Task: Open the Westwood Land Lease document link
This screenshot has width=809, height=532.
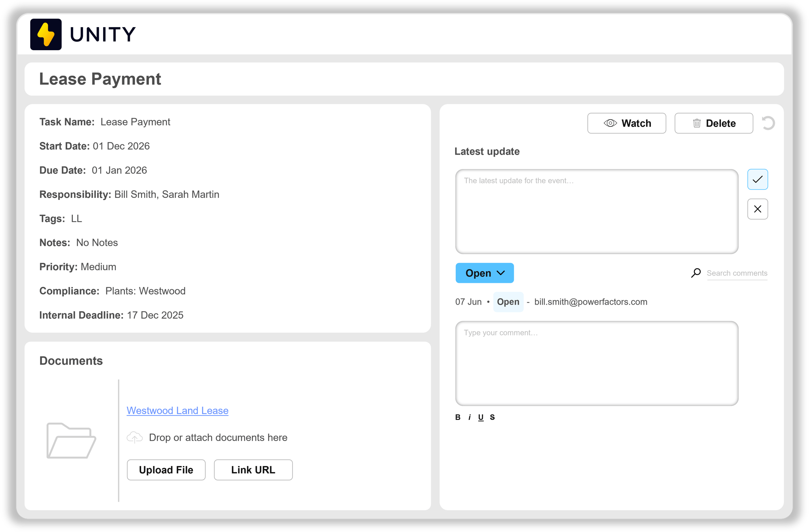Action: (177, 411)
